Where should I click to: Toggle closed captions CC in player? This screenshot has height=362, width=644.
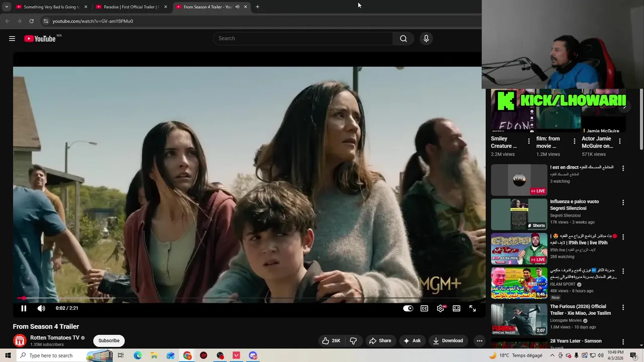tap(424, 308)
